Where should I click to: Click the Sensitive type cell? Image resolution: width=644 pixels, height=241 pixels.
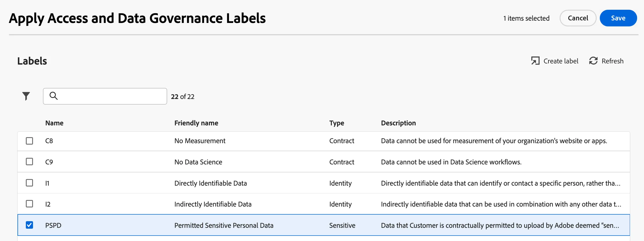342,226
